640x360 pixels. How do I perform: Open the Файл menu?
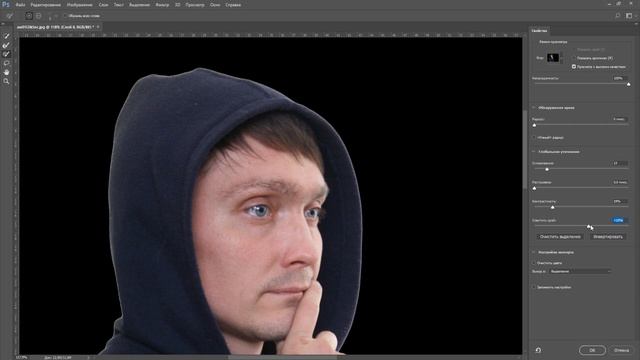[20, 5]
